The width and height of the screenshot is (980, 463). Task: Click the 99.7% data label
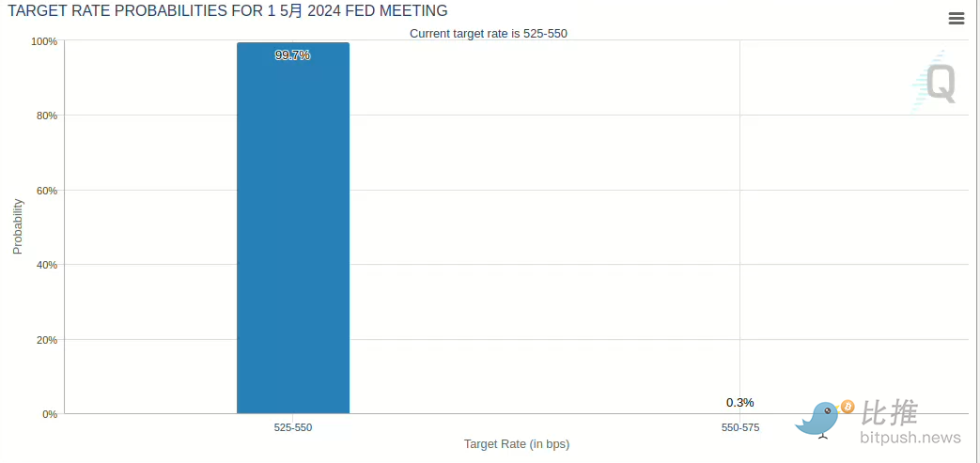tap(292, 55)
